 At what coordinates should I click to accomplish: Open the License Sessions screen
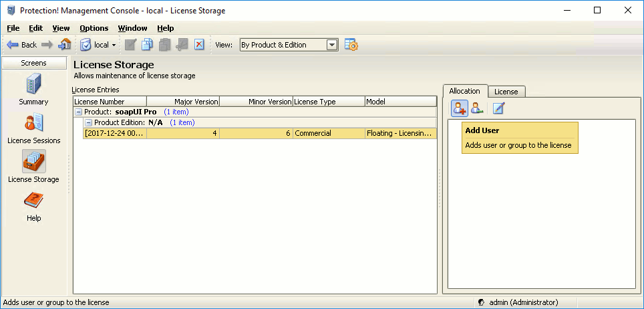(33, 128)
